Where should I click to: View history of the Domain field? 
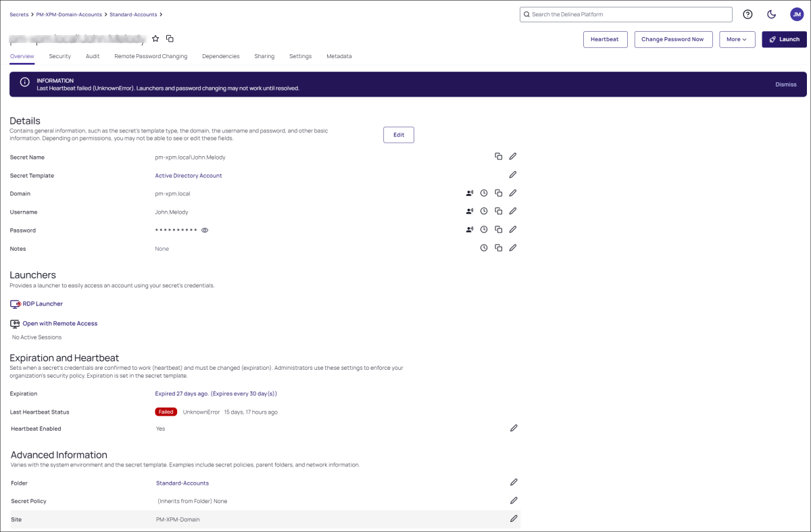click(x=484, y=193)
